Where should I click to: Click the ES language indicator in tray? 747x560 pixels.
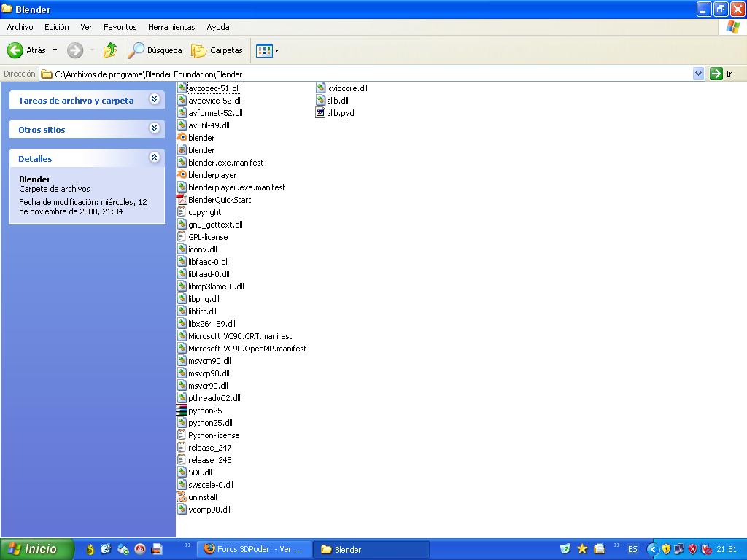[x=632, y=549]
